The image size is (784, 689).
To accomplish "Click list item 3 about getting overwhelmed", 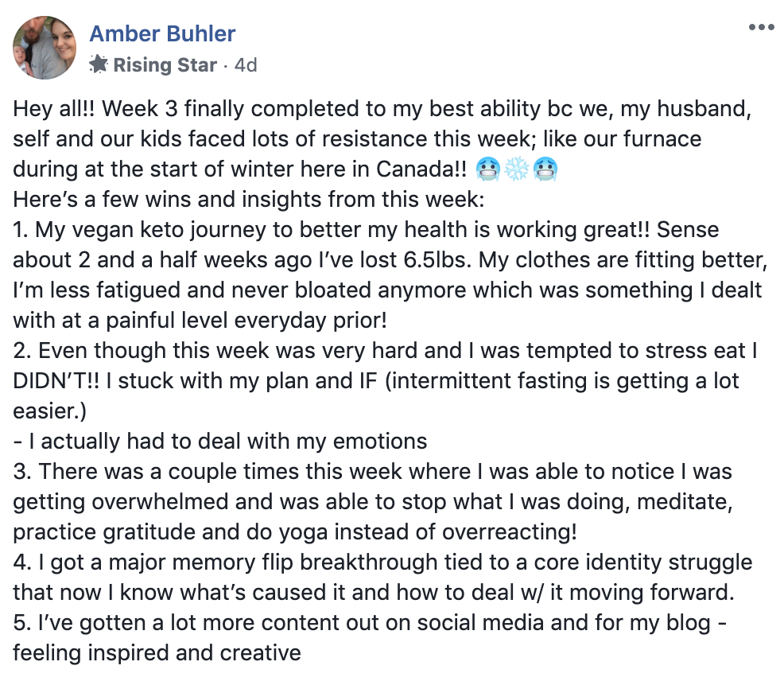I will (373, 502).
